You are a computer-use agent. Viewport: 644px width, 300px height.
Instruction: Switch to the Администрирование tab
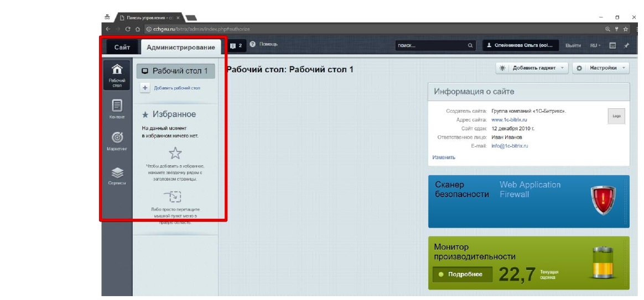[181, 48]
